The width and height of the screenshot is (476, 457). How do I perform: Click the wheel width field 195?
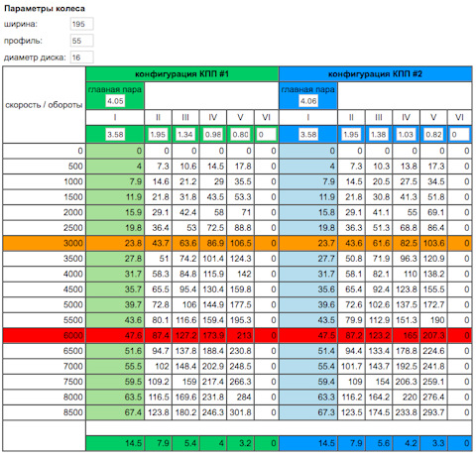click(x=81, y=24)
